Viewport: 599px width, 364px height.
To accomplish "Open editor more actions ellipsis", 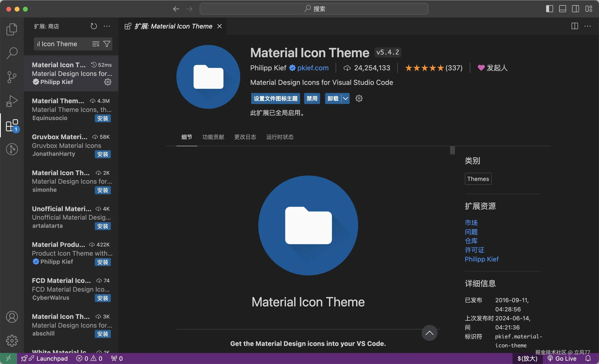I will point(588,26).
